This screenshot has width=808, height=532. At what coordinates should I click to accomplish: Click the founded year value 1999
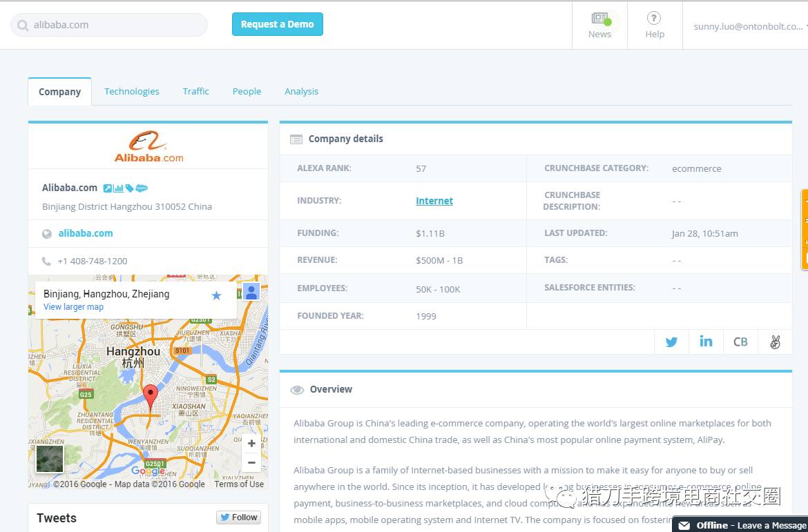click(426, 316)
